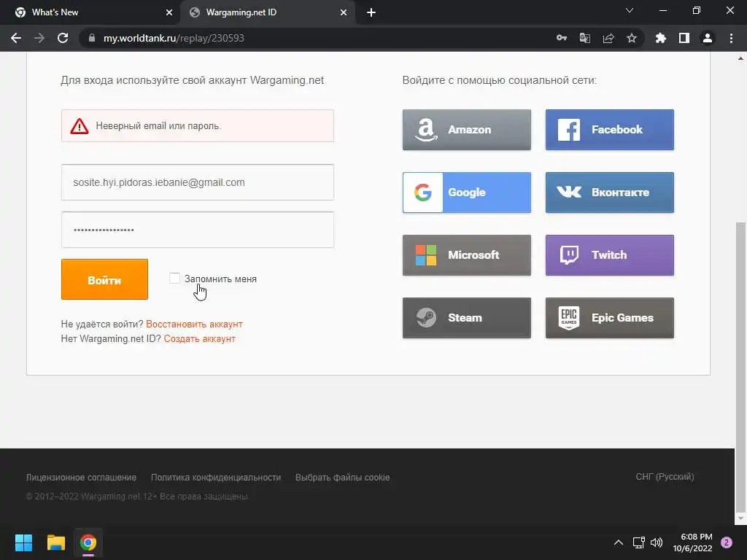
Task: Focus the email input field
Action: point(197,182)
